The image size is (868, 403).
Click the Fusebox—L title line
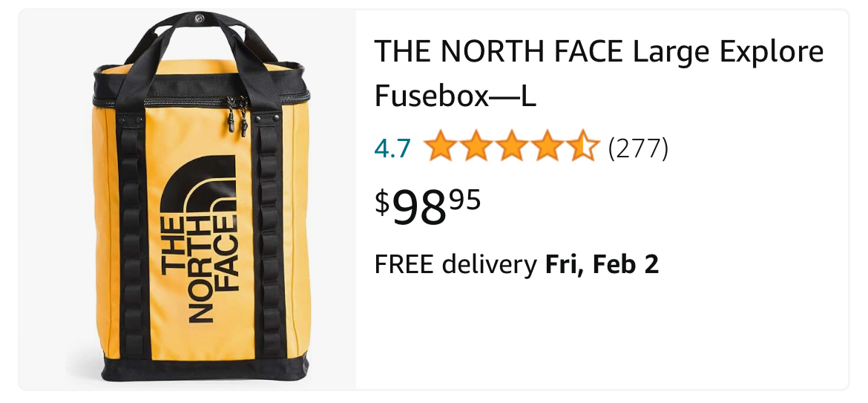(x=455, y=96)
